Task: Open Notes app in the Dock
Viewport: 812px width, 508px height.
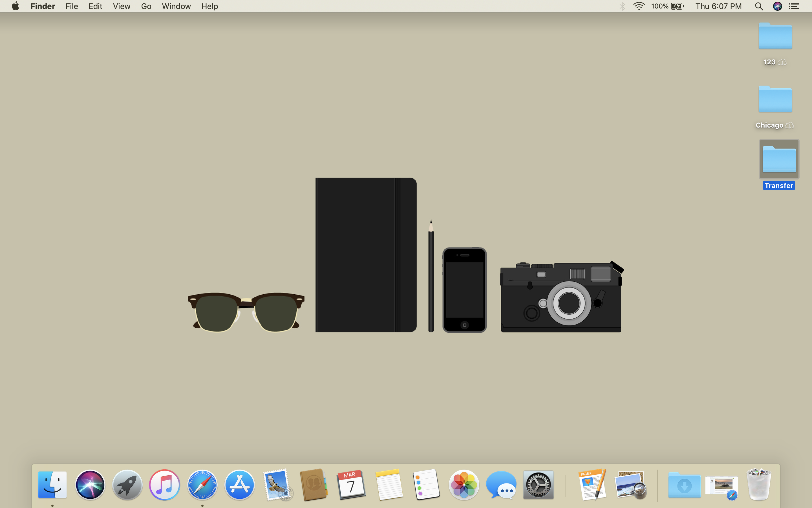Action: click(x=389, y=485)
